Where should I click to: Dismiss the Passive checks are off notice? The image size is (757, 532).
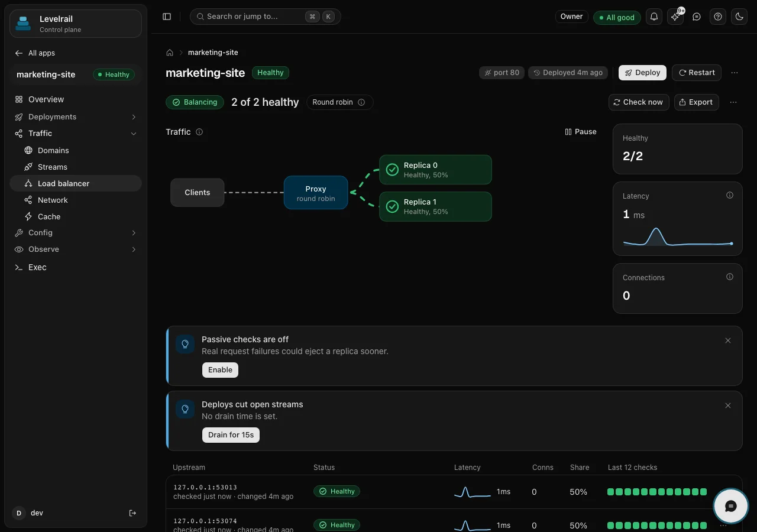728,340
